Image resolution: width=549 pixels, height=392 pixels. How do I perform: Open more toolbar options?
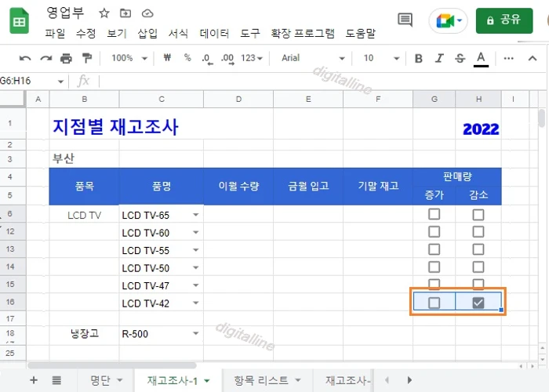(x=508, y=58)
